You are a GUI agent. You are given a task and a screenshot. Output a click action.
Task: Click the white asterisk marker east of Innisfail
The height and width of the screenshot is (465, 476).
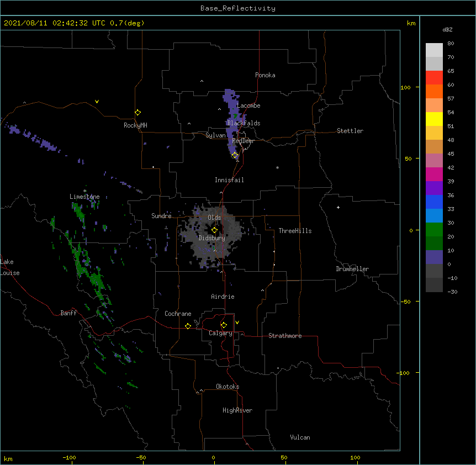(277, 167)
